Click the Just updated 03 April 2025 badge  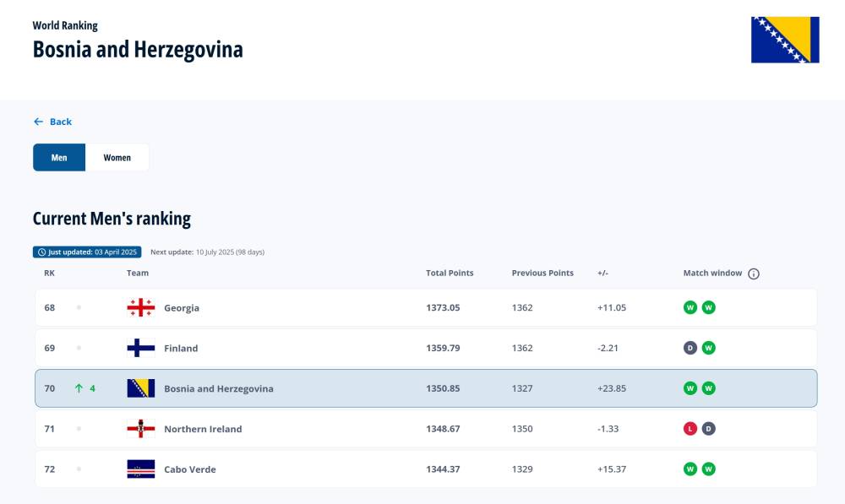[x=87, y=252]
